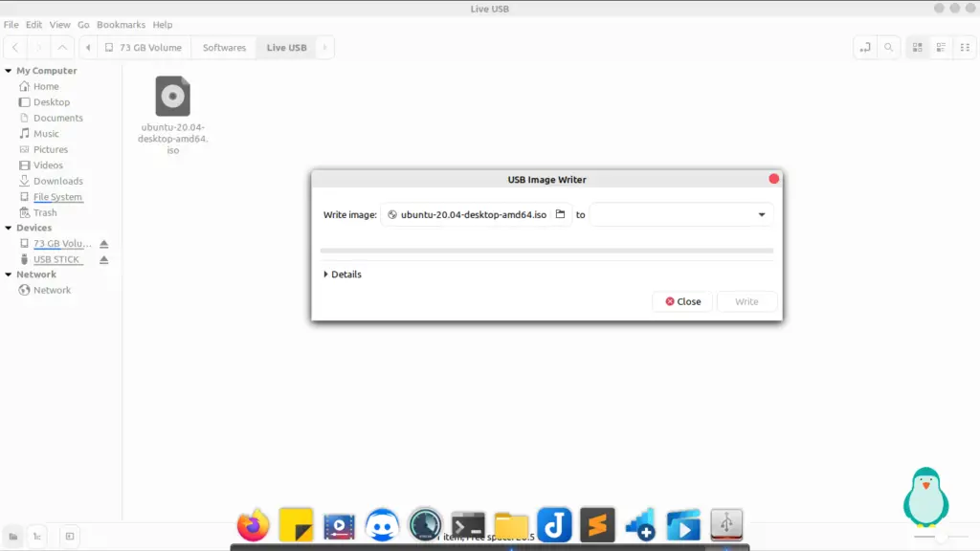980x551 pixels.
Task: Open the Edit menu
Action: click(x=33, y=24)
